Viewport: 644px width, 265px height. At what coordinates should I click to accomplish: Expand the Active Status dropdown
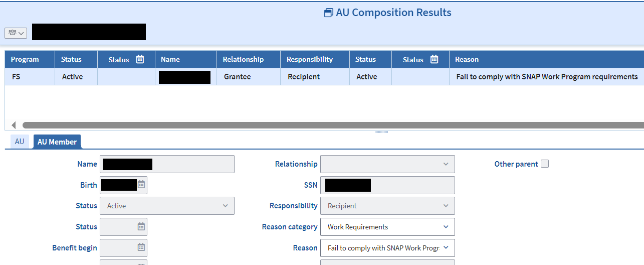point(167,206)
